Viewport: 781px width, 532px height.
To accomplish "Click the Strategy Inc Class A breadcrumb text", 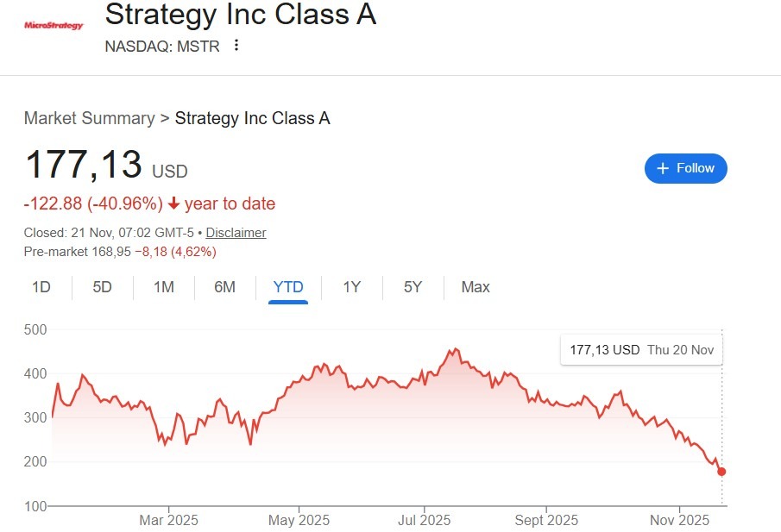I will point(252,118).
